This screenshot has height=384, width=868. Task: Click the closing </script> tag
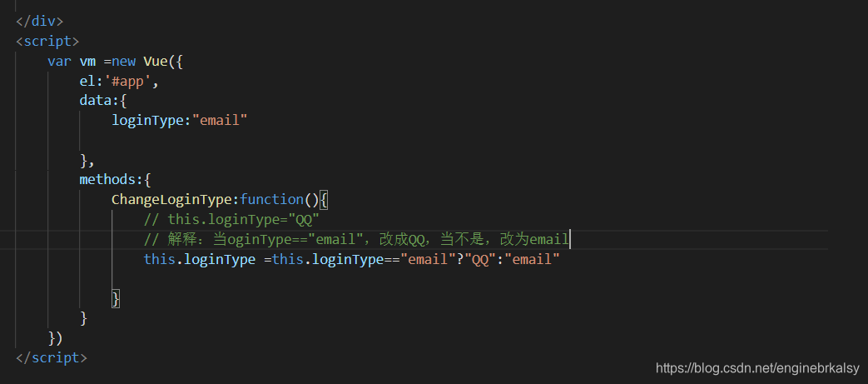(52, 358)
